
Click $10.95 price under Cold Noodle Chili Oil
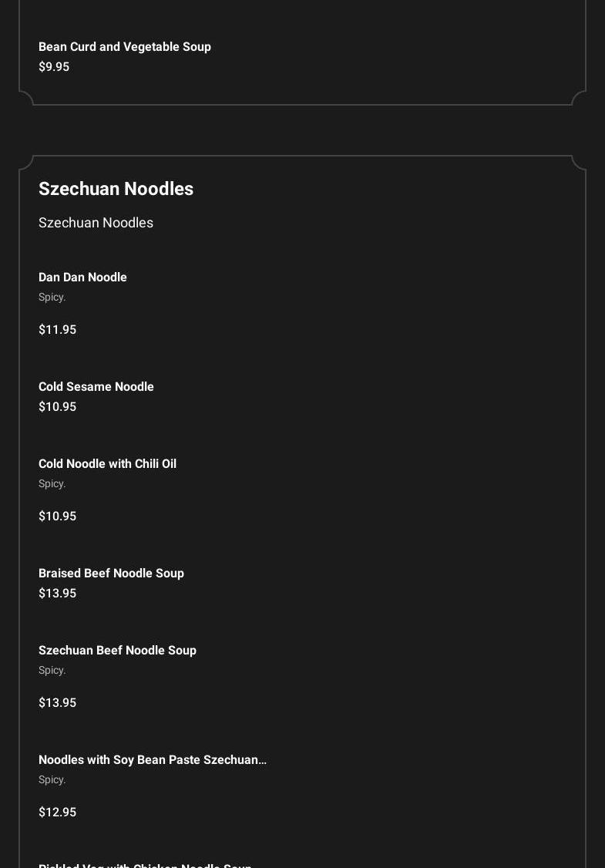point(57,516)
